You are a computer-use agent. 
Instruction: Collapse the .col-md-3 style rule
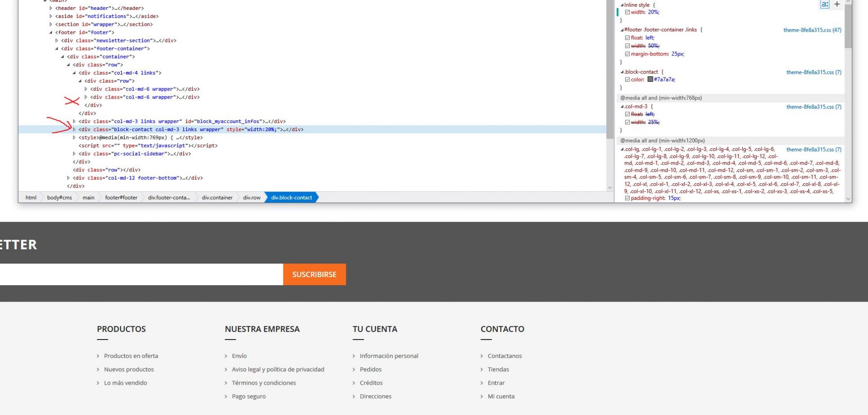[x=622, y=107]
